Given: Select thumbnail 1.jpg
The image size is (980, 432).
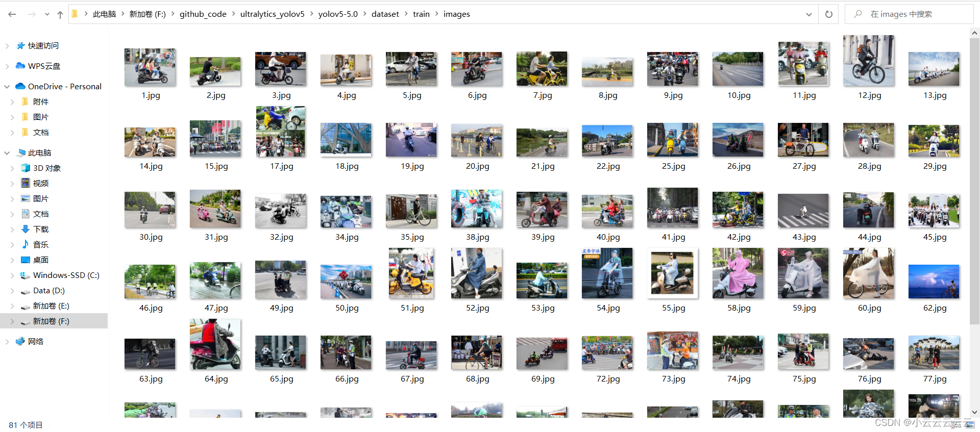Looking at the screenshot, I should (150, 67).
